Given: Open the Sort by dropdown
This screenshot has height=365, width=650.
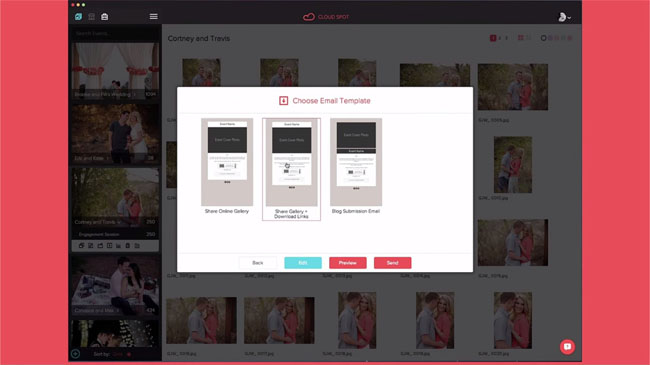Looking at the screenshot, I should click(x=112, y=354).
